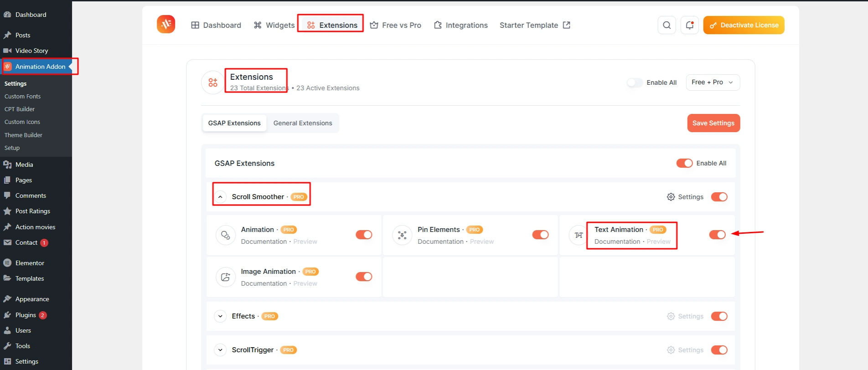
Task: Open the Dashboard tab in top nav
Action: tap(216, 25)
